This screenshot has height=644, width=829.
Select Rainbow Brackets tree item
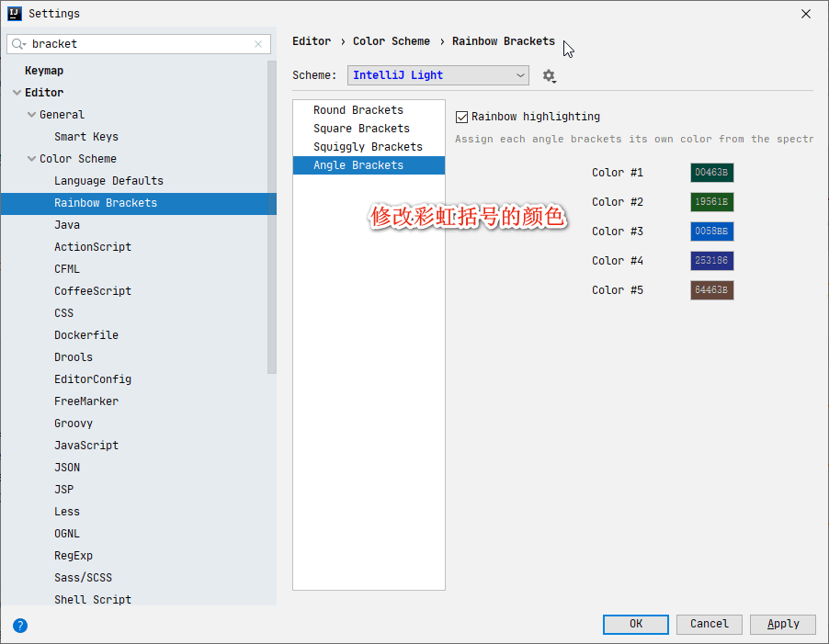click(139, 203)
